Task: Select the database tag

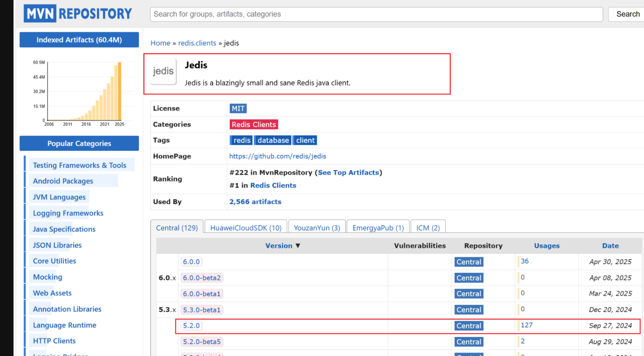Action: click(273, 140)
